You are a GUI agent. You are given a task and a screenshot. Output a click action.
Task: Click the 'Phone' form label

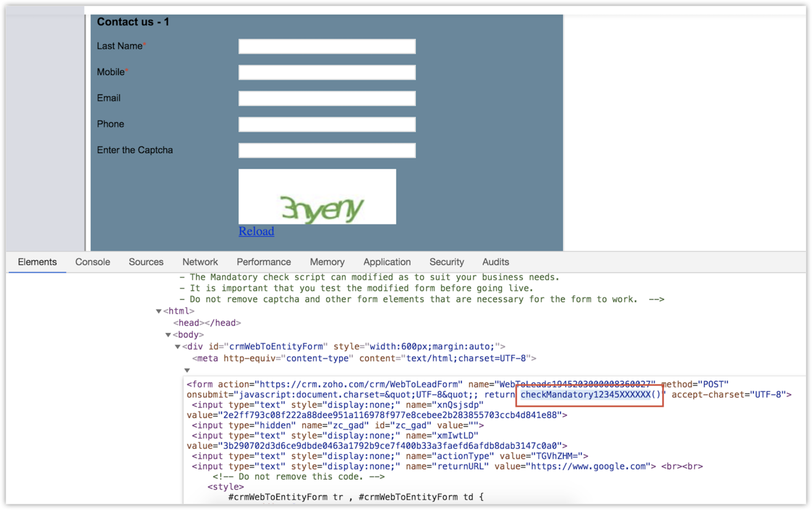coord(110,124)
